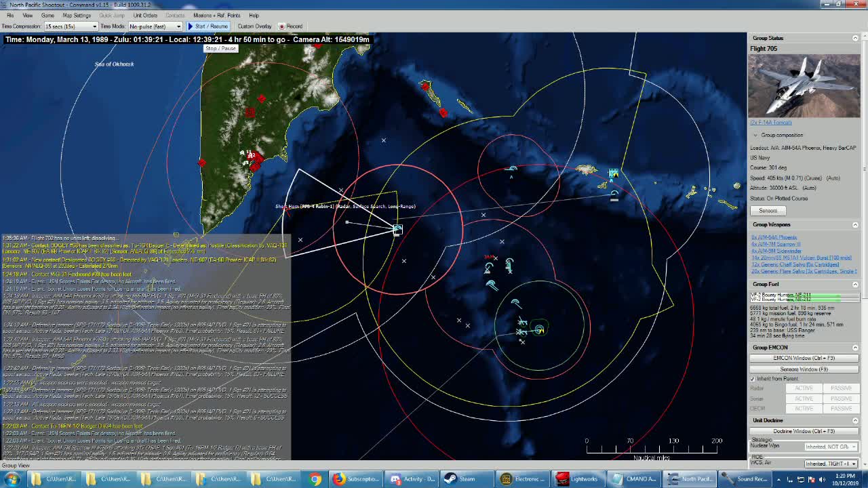The width and height of the screenshot is (868, 488).
Task: Open the Unit Orders menu
Action: point(145,15)
